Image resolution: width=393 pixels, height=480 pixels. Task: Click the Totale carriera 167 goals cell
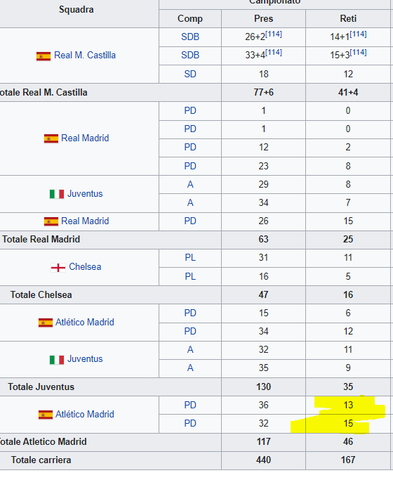[348, 460]
